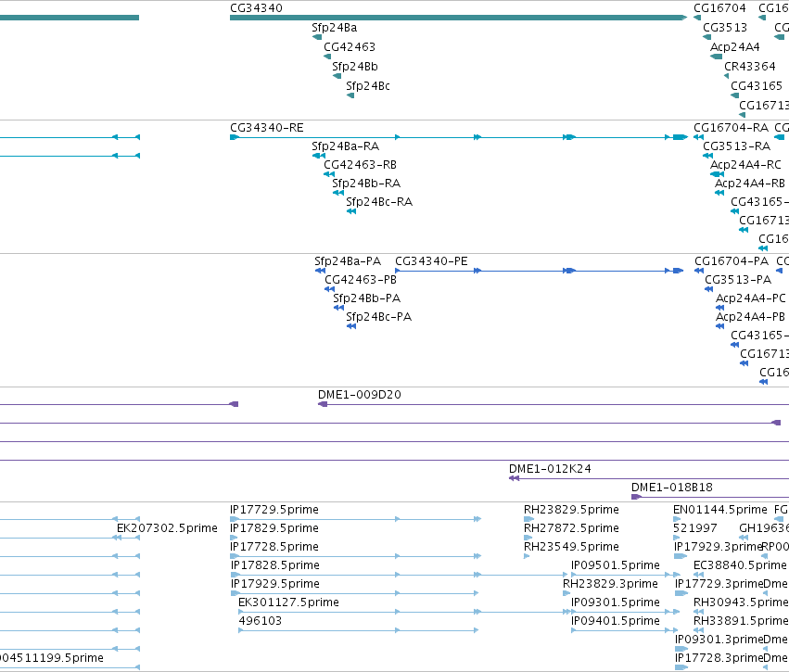The width and height of the screenshot is (789, 672).
Task: Click the CG43165 gene label
Action: [757, 86]
